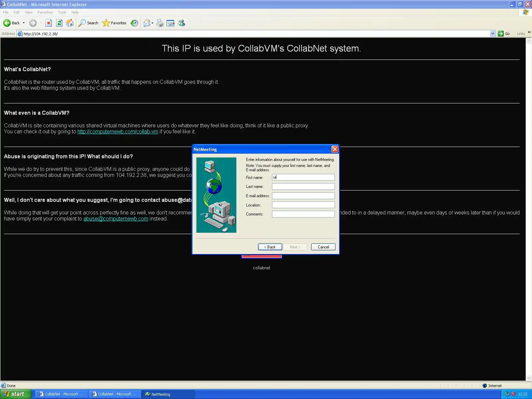This screenshot has height=399, width=532.
Task: Click the abuse@computernewb.com email link
Action: click(x=116, y=219)
